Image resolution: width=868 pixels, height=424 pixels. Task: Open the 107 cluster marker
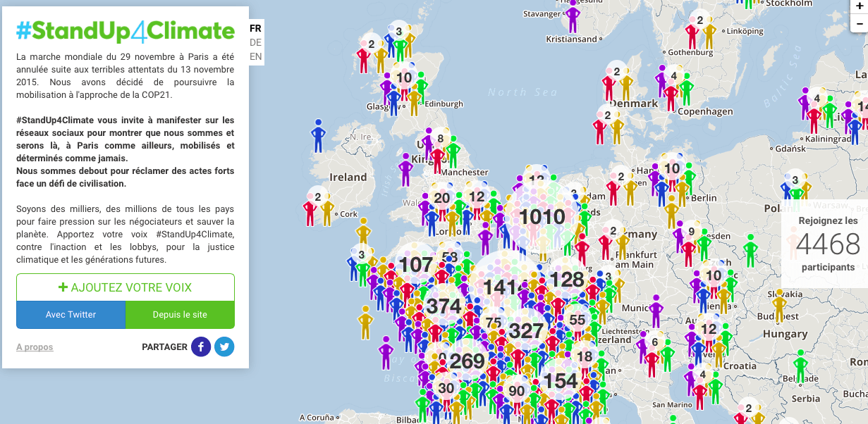pos(415,266)
